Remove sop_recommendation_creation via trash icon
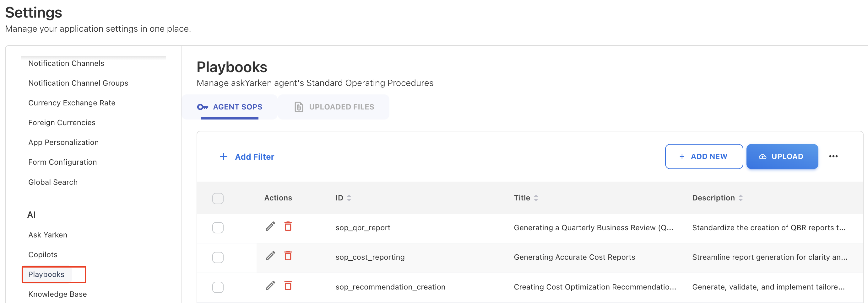868x303 pixels. [x=288, y=285]
